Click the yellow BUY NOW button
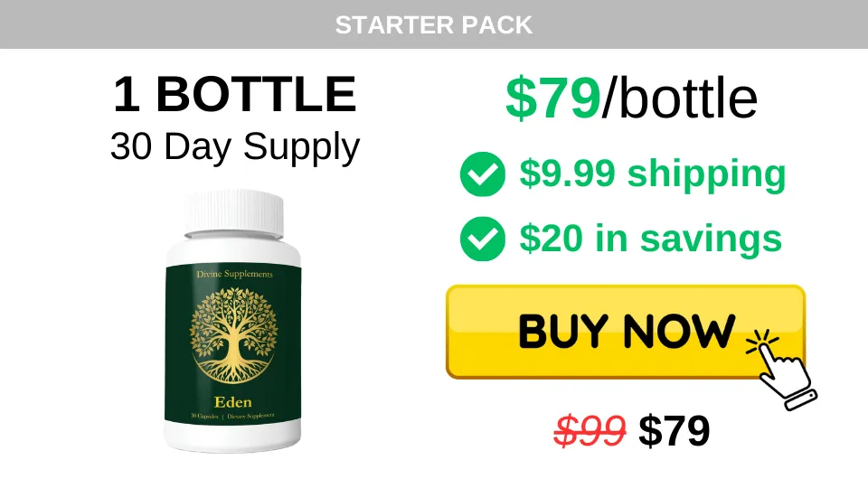Viewport: 868px width, 488px height. 626,332
